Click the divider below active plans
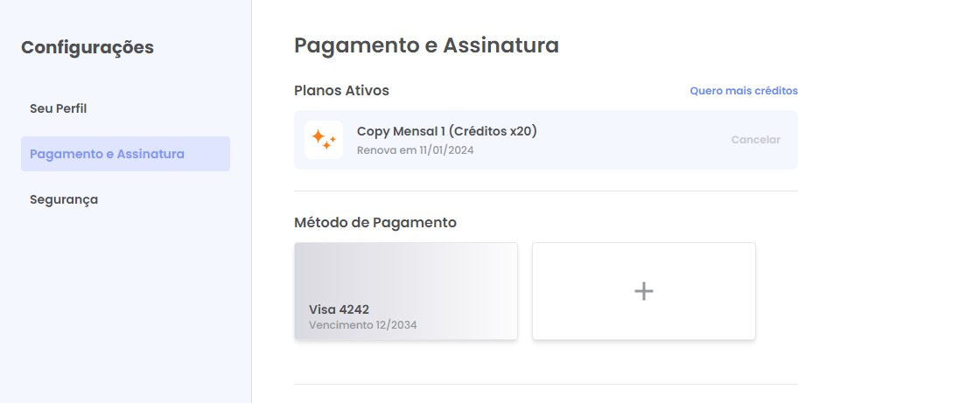The image size is (980, 403). (x=546, y=191)
